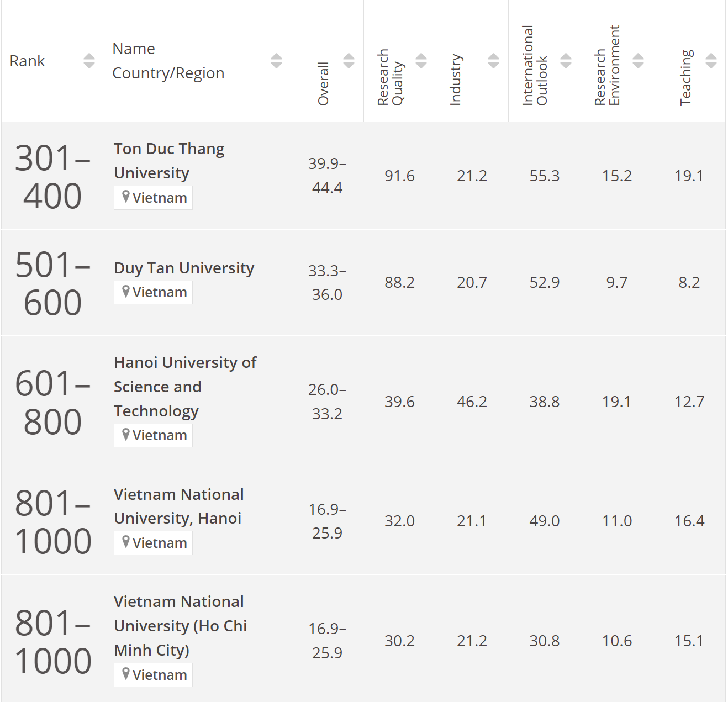Sort table by Rank column arrows

point(89,61)
